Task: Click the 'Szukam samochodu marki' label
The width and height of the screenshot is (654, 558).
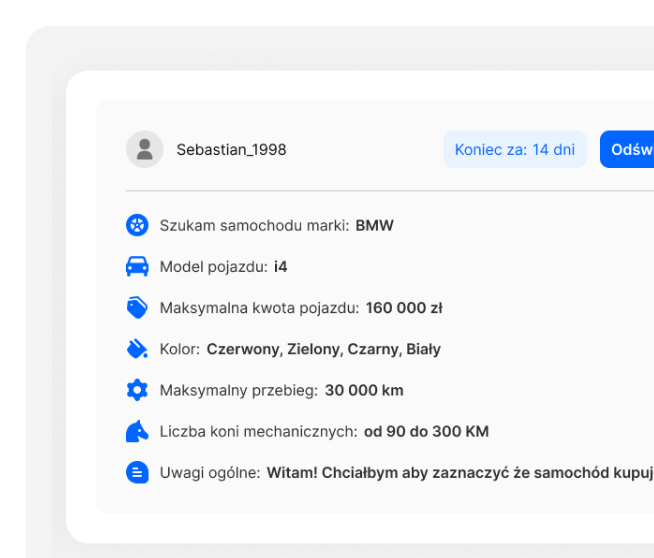Action: click(x=254, y=225)
